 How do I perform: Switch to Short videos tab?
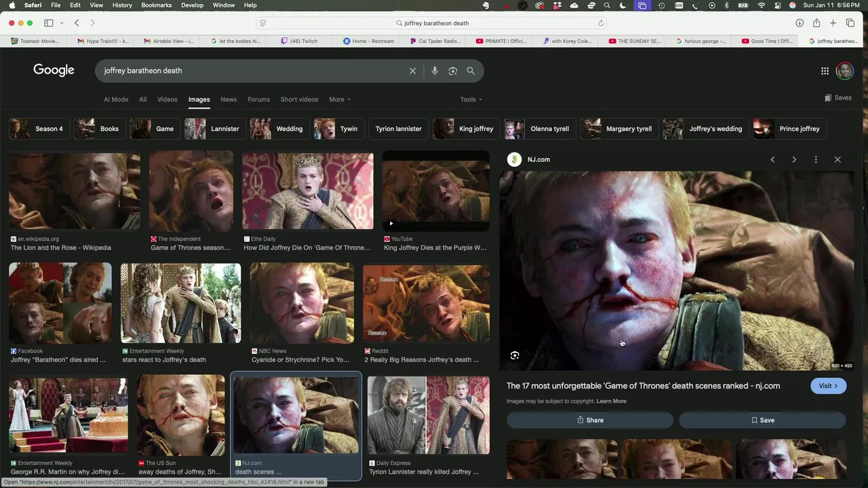tap(299, 100)
